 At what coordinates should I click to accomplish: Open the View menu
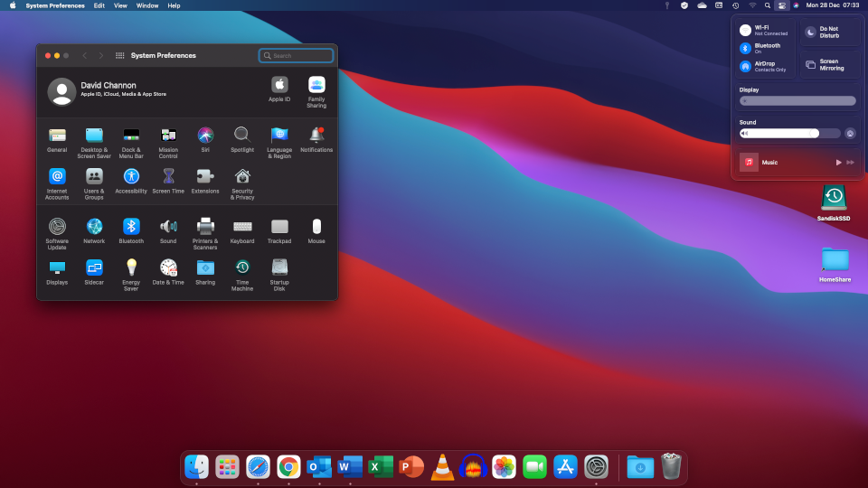[120, 5]
